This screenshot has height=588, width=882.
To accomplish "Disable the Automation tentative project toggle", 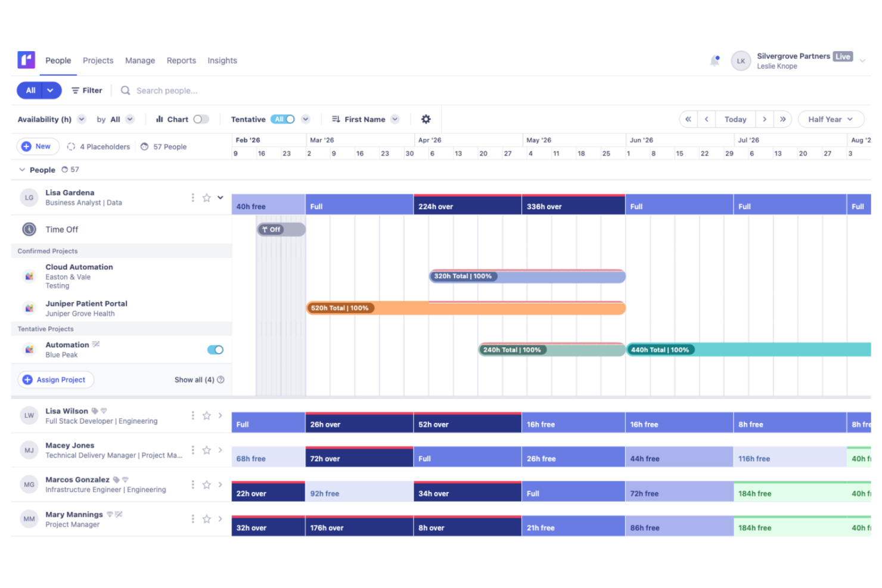I will (215, 350).
